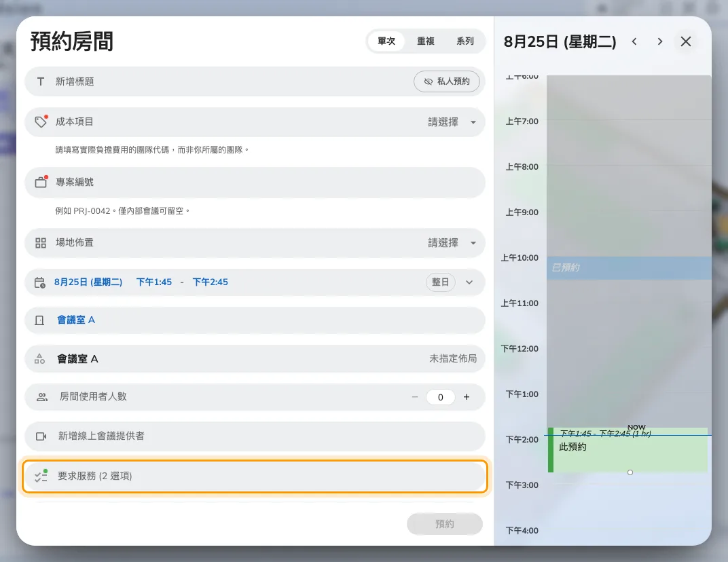The image size is (728, 562).
Task: Click the 上午9:00 time label
Action: click(x=522, y=212)
